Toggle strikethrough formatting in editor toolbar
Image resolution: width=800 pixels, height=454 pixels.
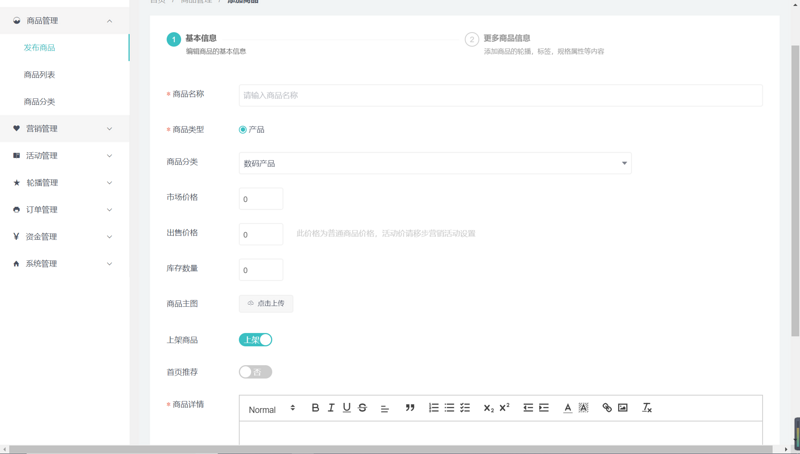point(362,408)
